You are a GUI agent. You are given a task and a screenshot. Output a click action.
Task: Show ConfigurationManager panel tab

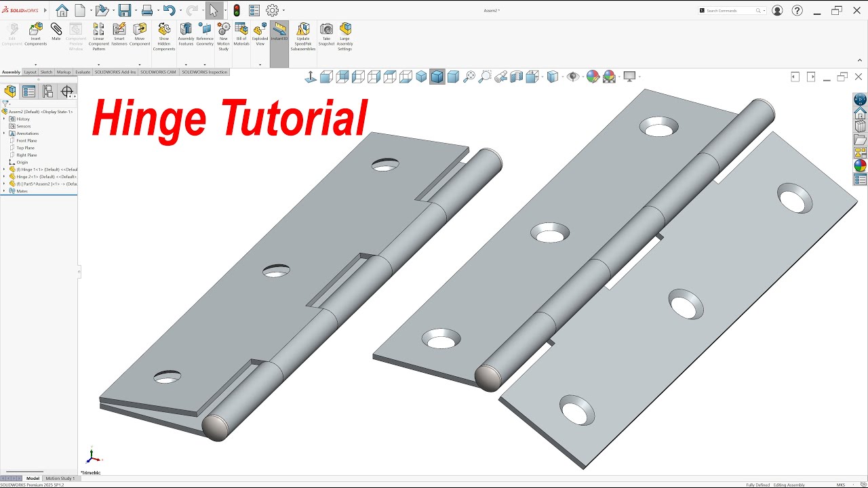(x=47, y=91)
